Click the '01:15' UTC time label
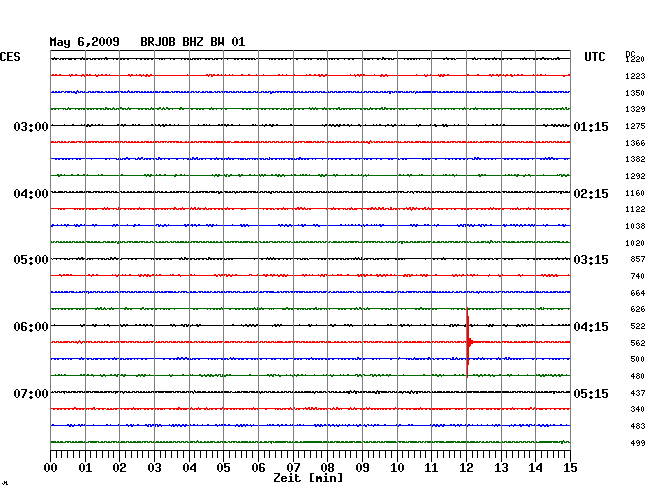Screen dimensions: 650x494 pos(591,126)
